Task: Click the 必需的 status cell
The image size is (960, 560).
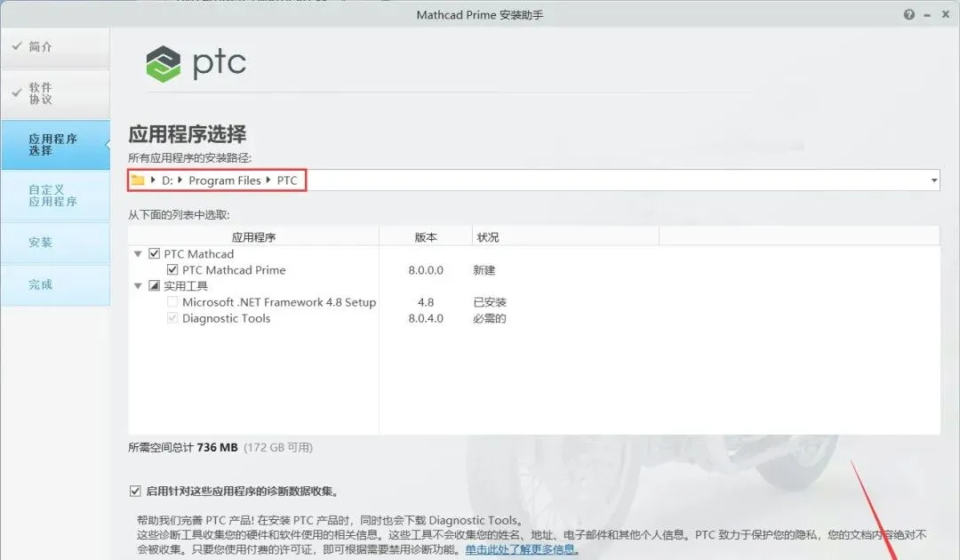Action: point(490,318)
